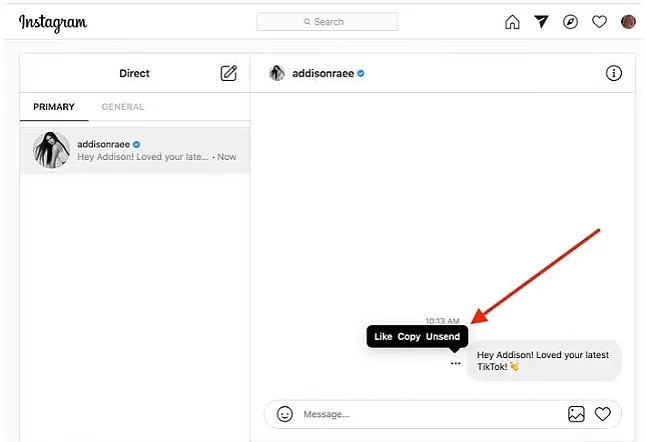
Task: Open the profile avatar in top bar
Action: [628, 22]
